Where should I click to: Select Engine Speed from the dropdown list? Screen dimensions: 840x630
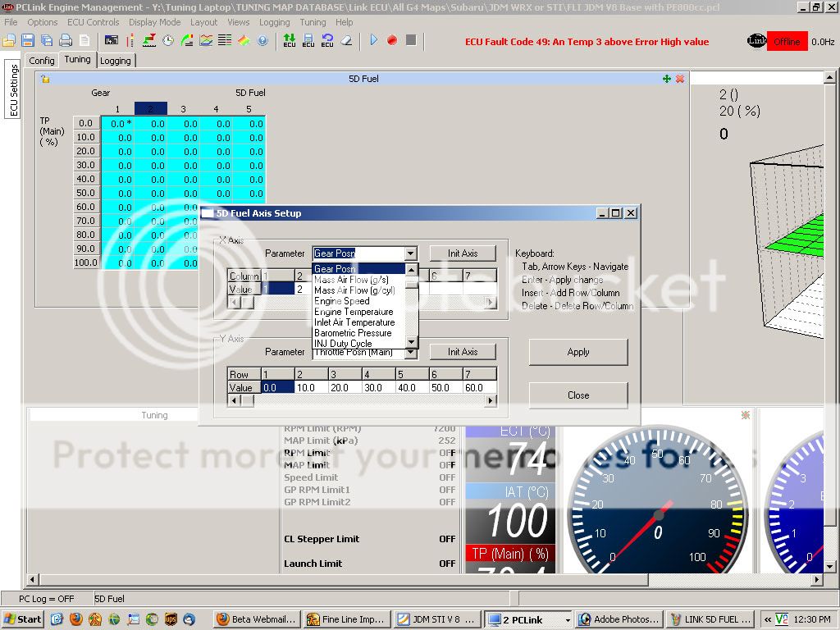(x=341, y=301)
